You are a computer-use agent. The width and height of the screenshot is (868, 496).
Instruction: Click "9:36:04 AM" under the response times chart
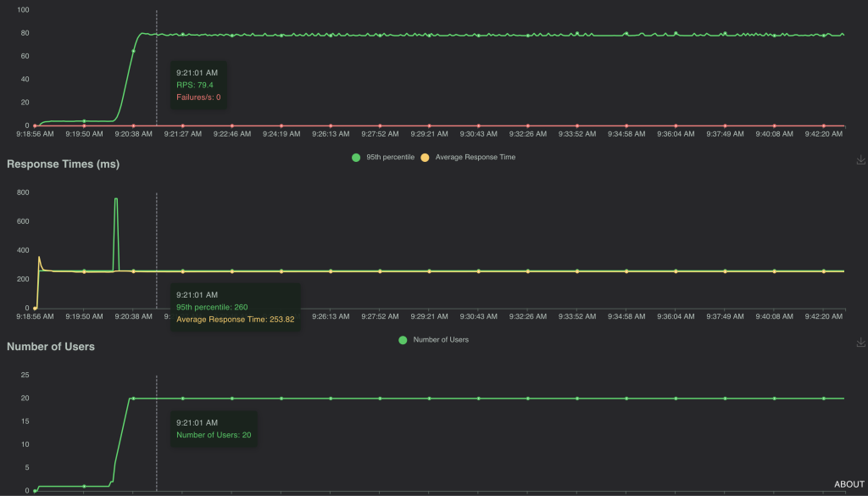point(676,316)
